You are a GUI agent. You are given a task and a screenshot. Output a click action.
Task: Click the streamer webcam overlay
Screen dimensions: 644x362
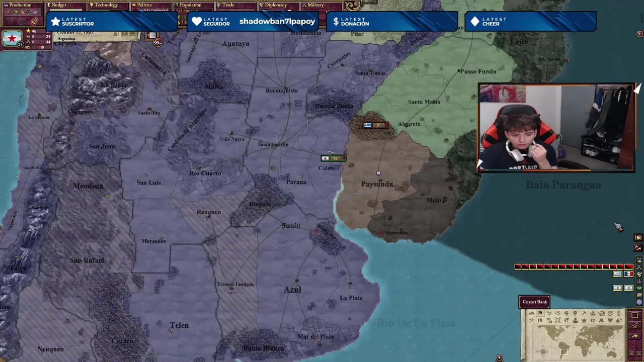point(556,128)
